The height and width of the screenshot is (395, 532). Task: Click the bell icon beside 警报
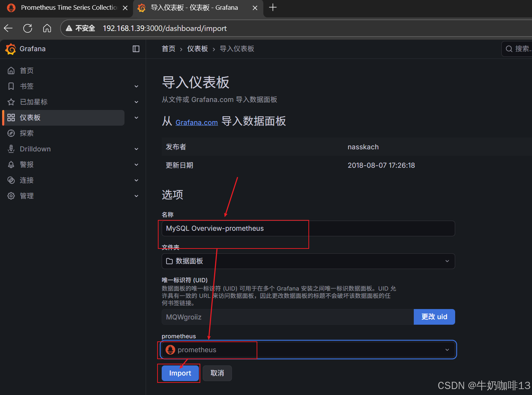(11, 165)
